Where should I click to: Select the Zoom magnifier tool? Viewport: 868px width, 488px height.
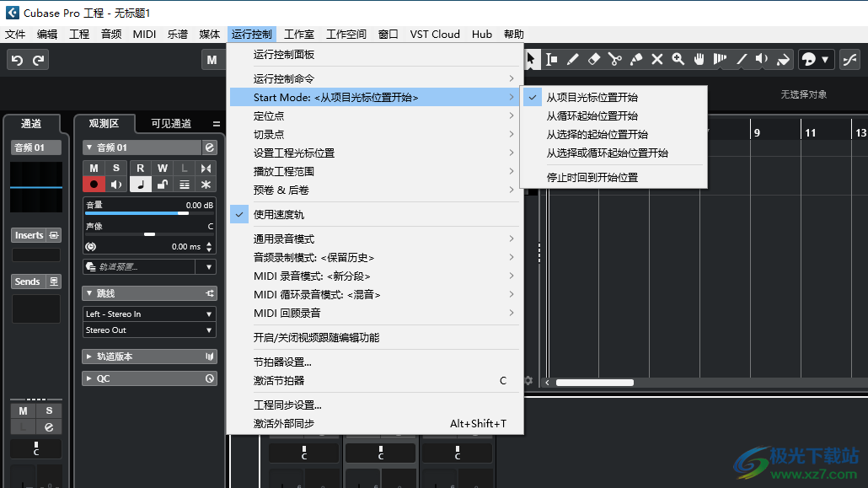[x=678, y=59]
